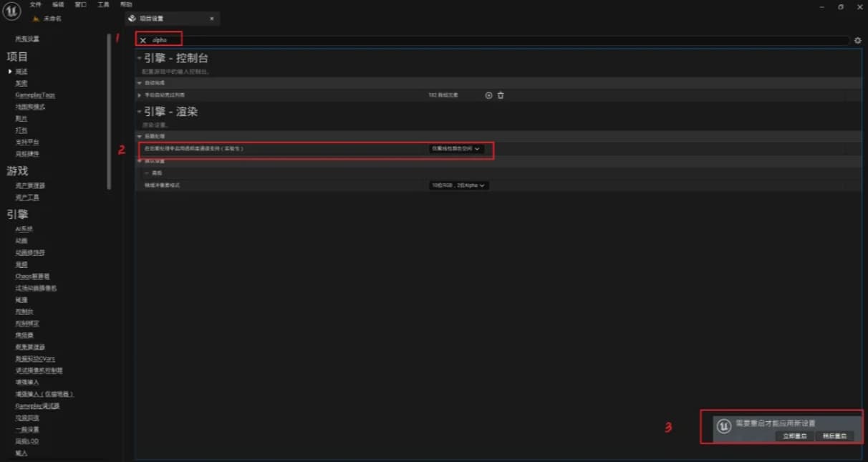The height and width of the screenshot is (462, 868).
Task: Select 调试摄像机控制器 in the sidebar
Action: click(x=39, y=370)
